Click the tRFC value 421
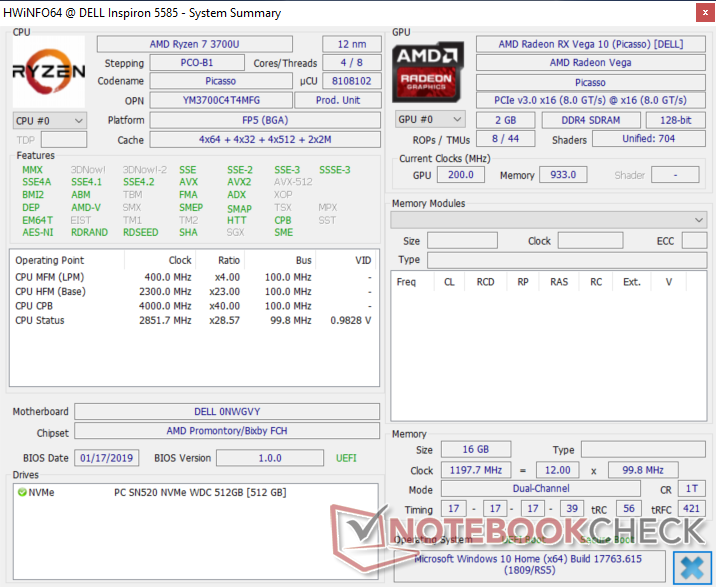 691,508
